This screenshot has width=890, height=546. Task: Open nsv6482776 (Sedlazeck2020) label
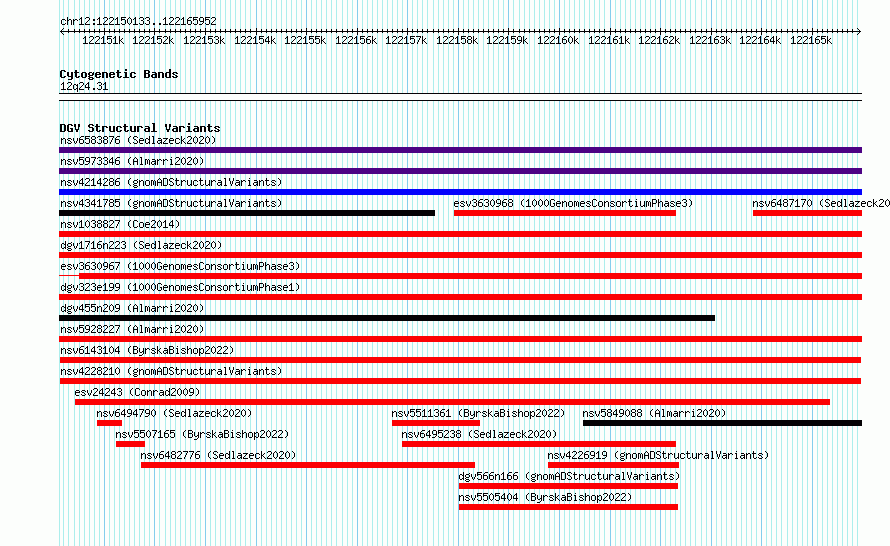[x=218, y=455]
